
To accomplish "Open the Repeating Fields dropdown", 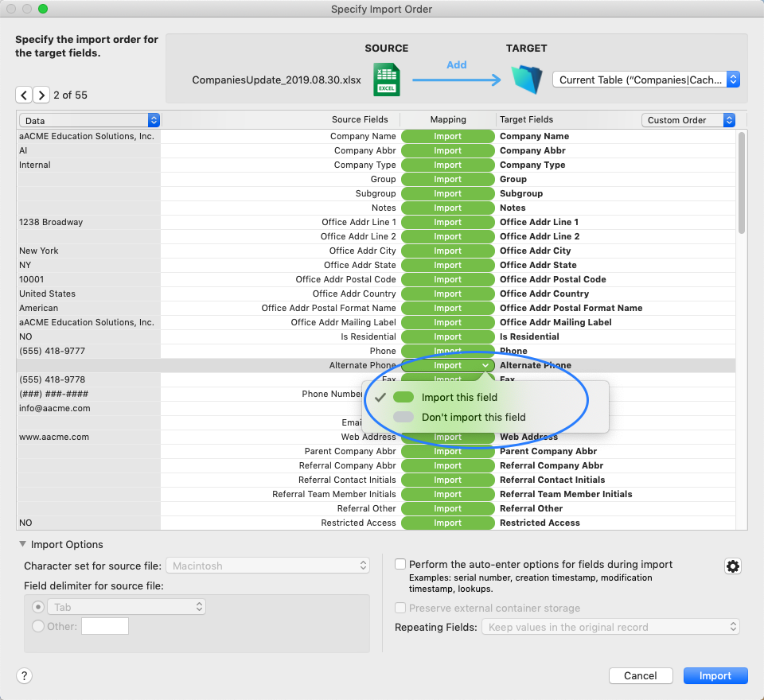I will tap(610, 627).
